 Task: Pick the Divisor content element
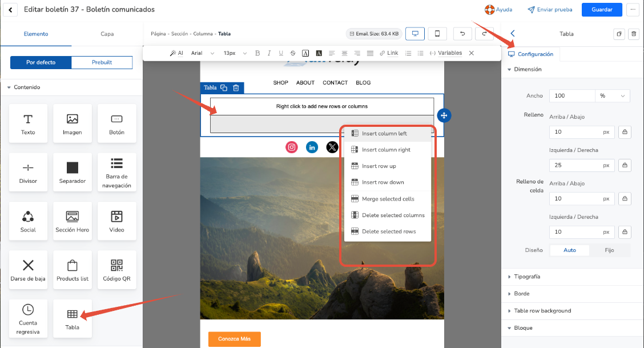pyautogui.click(x=28, y=173)
